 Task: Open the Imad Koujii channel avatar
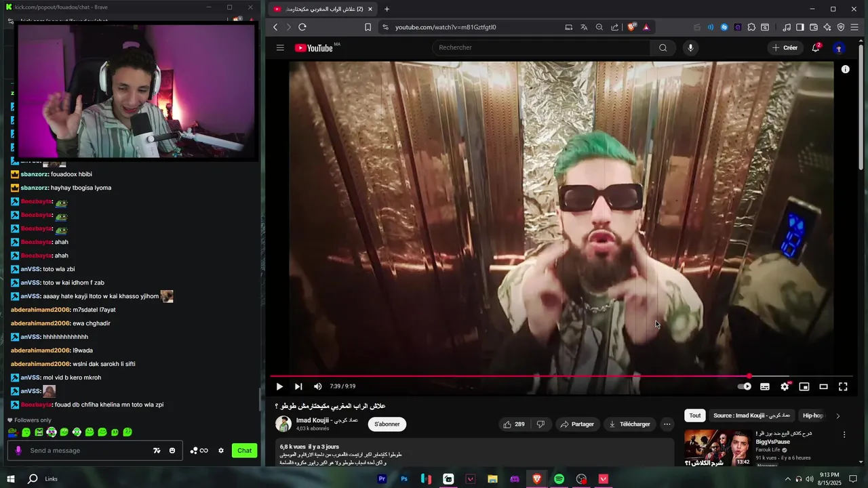(283, 424)
